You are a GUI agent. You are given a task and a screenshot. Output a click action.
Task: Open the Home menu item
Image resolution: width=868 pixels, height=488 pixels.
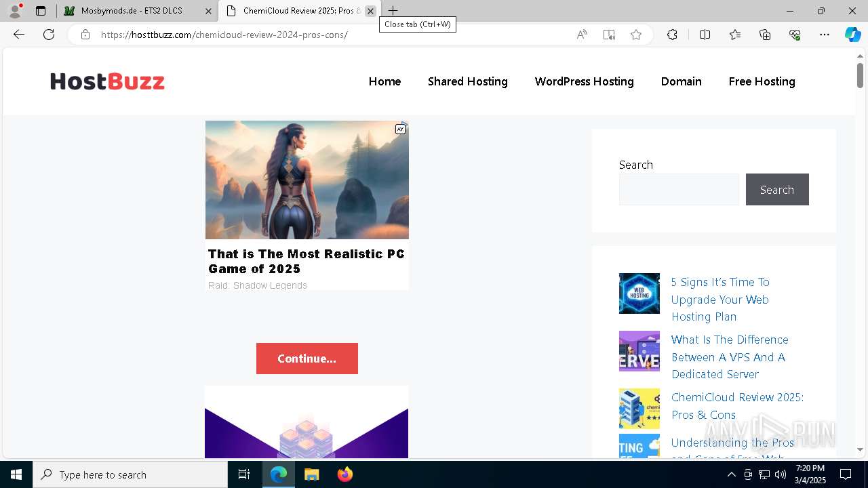coord(384,81)
